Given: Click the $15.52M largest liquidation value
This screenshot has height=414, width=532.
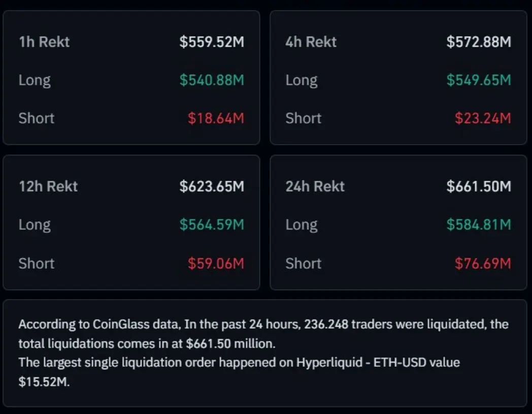Looking at the screenshot, I should pos(44,381).
